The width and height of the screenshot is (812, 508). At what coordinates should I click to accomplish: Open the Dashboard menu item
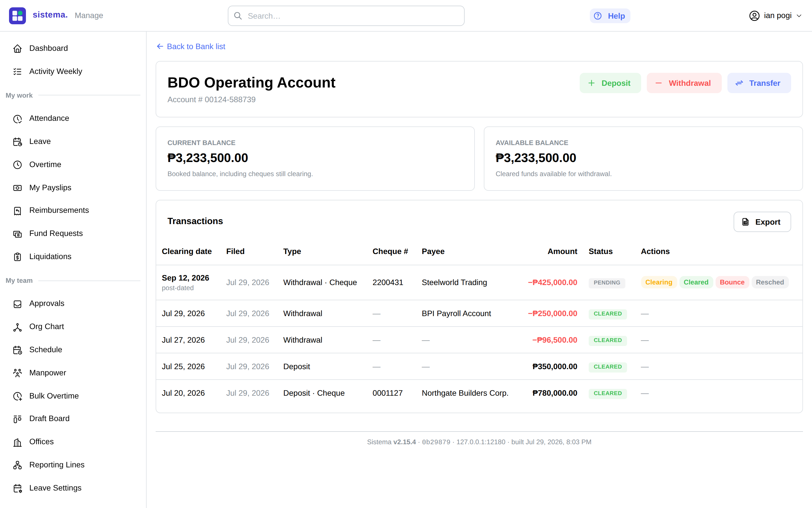(x=73, y=48)
